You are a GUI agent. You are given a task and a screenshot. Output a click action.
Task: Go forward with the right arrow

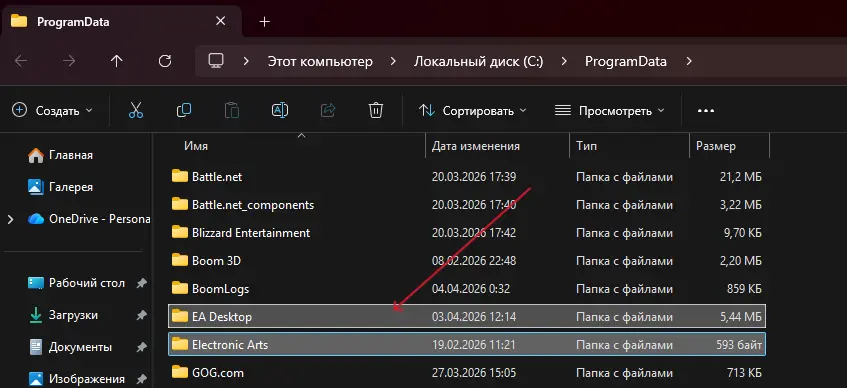click(69, 61)
